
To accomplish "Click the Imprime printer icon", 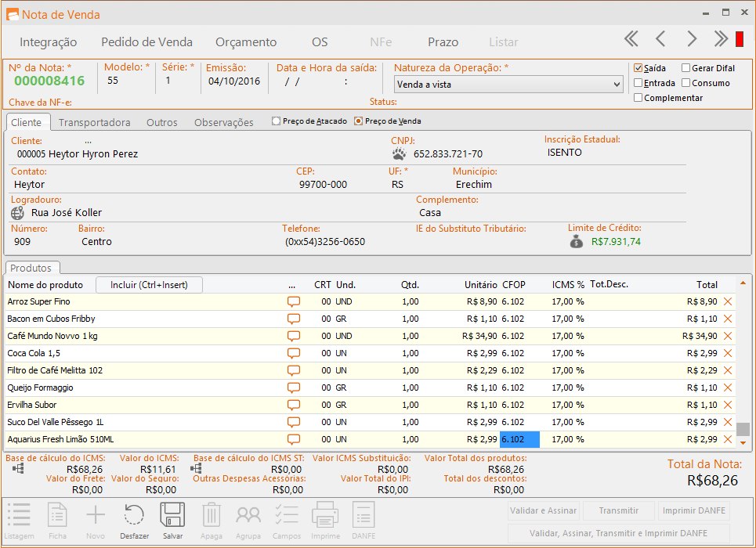I will (x=325, y=520).
